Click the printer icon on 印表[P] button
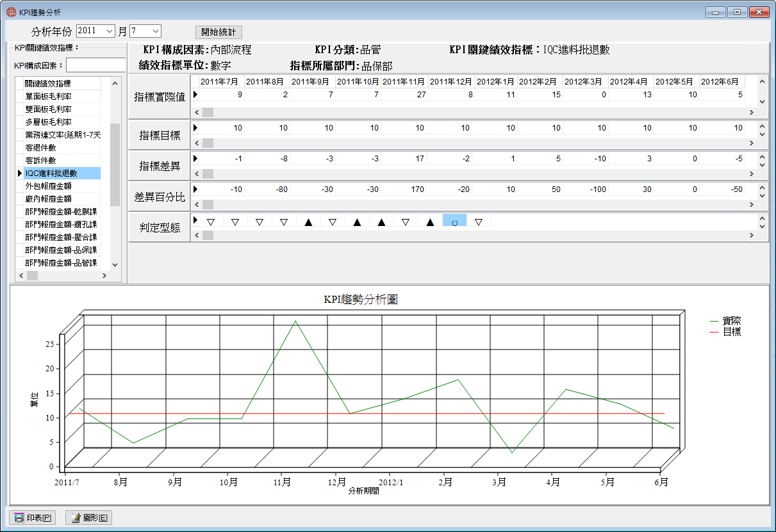Screen dimensions: 776x532 [20, 518]
